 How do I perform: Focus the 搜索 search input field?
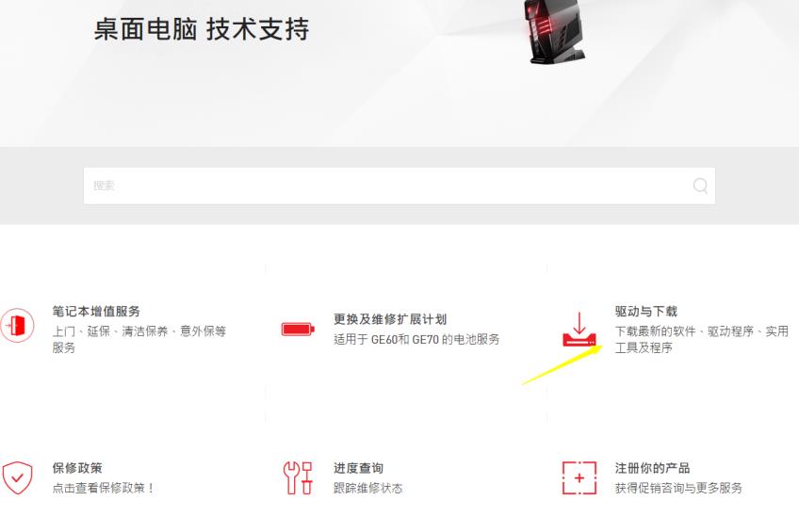tap(399, 185)
